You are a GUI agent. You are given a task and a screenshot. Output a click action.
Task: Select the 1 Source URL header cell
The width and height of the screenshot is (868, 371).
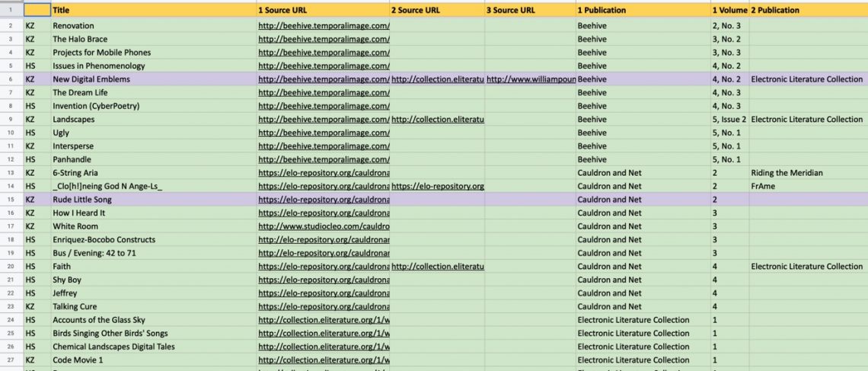(x=324, y=10)
